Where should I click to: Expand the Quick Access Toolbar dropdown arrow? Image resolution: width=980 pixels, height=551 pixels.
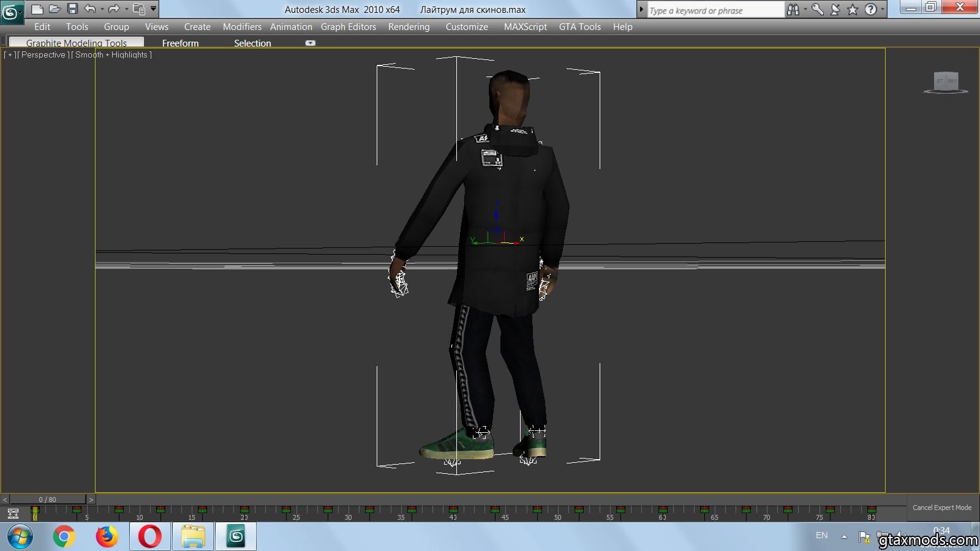153,9
